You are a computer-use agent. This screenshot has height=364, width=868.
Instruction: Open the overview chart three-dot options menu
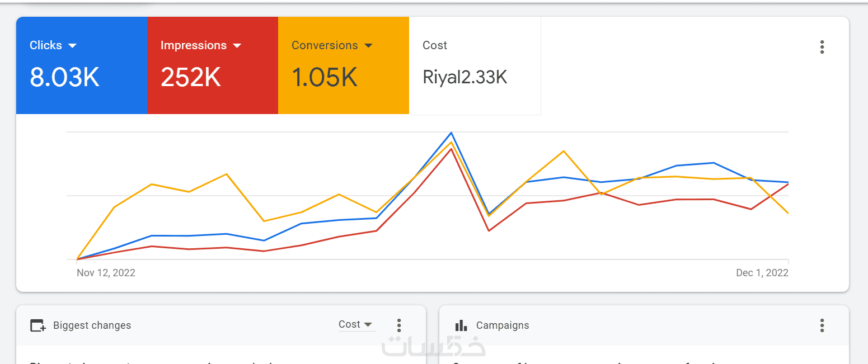point(822,47)
